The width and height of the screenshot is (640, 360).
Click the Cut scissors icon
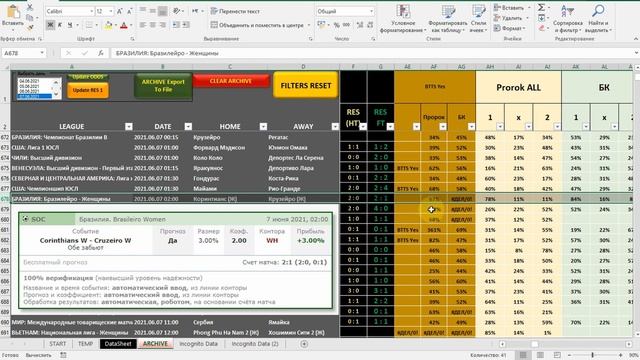[30, 7]
